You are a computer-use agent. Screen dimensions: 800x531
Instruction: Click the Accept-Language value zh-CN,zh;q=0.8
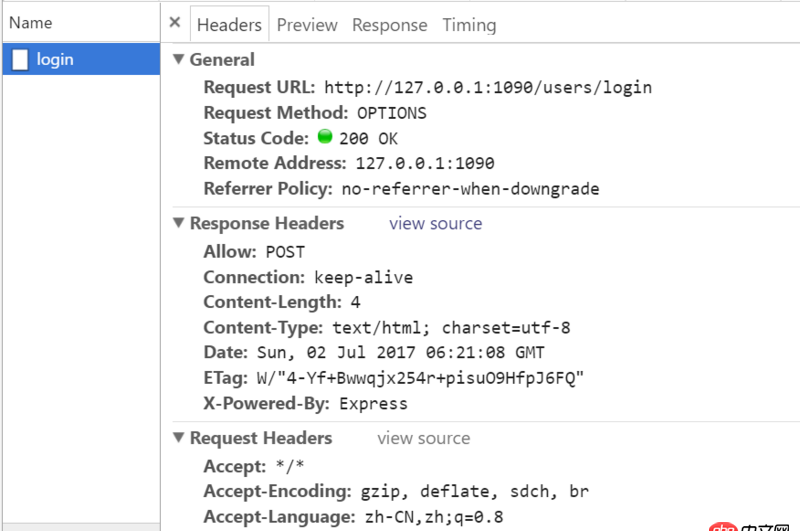(x=434, y=517)
